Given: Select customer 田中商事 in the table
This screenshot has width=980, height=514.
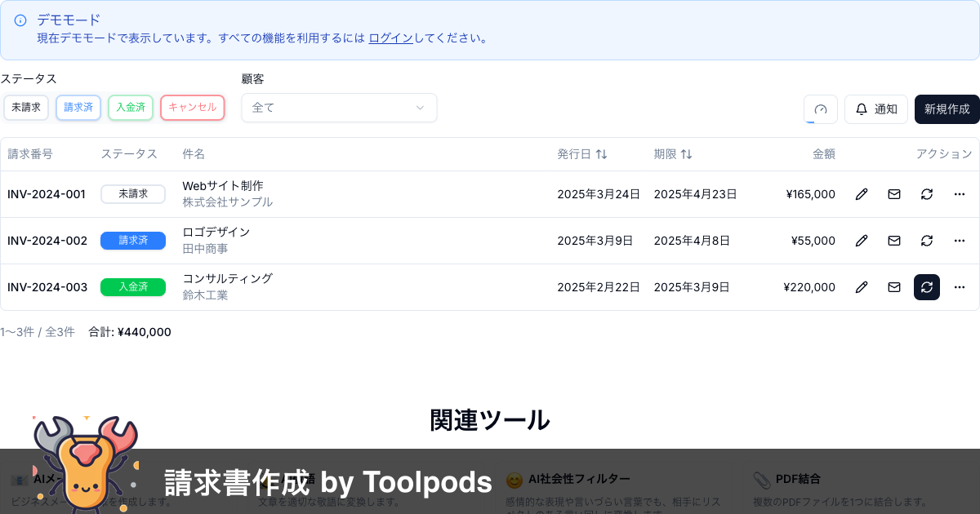Looking at the screenshot, I should 204,248.
